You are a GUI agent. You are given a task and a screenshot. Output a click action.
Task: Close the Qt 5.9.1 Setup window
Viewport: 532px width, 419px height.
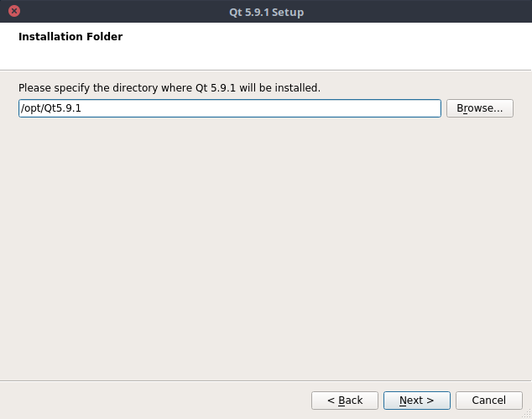[x=13, y=12]
